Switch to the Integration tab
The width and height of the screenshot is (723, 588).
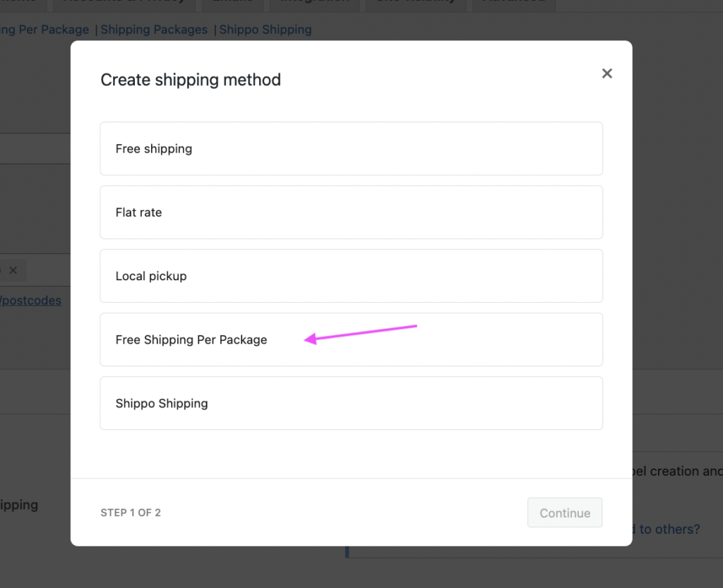pos(314,3)
